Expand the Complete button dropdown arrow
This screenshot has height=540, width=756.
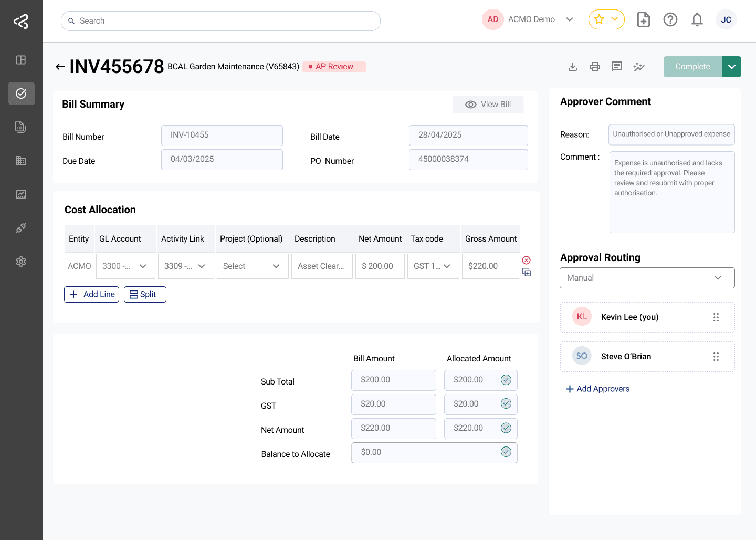pyautogui.click(x=732, y=67)
